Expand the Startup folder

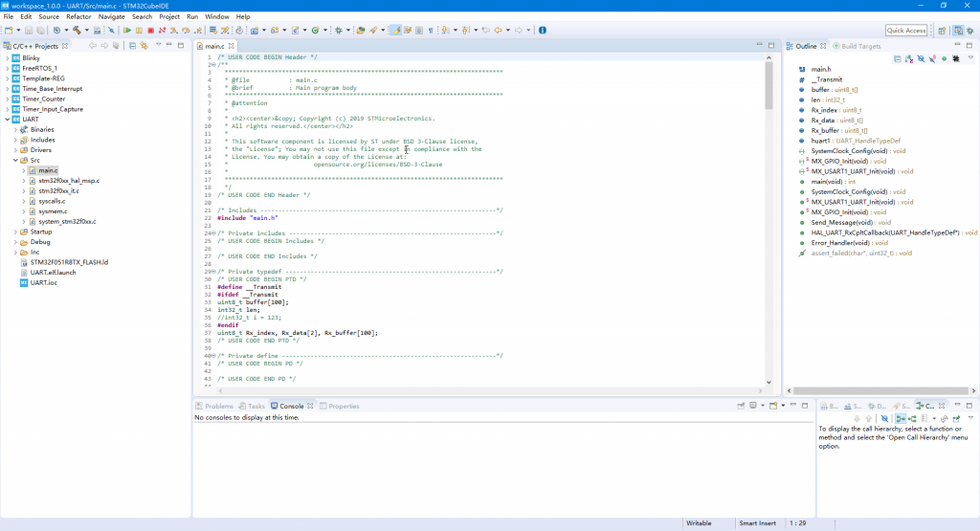click(15, 232)
